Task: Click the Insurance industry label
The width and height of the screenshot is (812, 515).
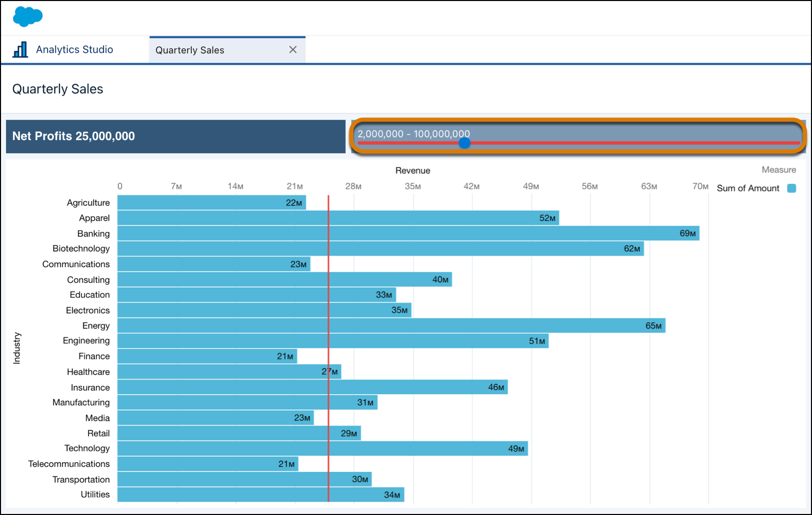Action: [x=90, y=388]
